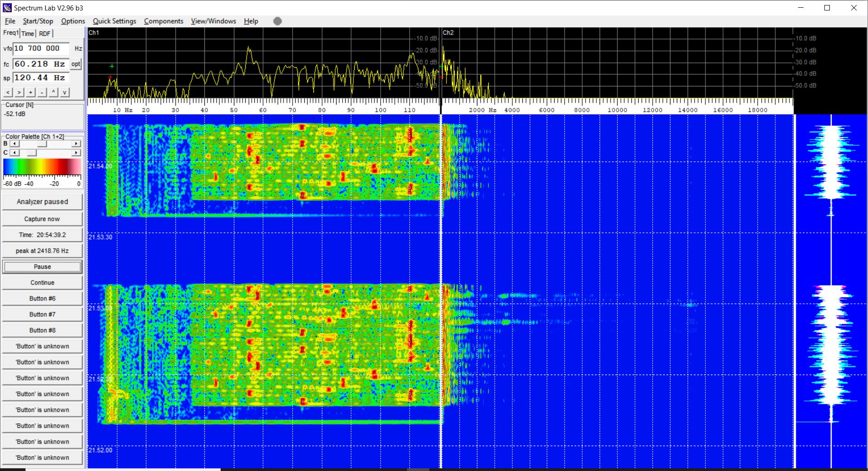The height and width of the screenshot is (471, 868).
Task: Switch to the Freq1 tab
Action: pyautogui.click(x=11, y=33)
